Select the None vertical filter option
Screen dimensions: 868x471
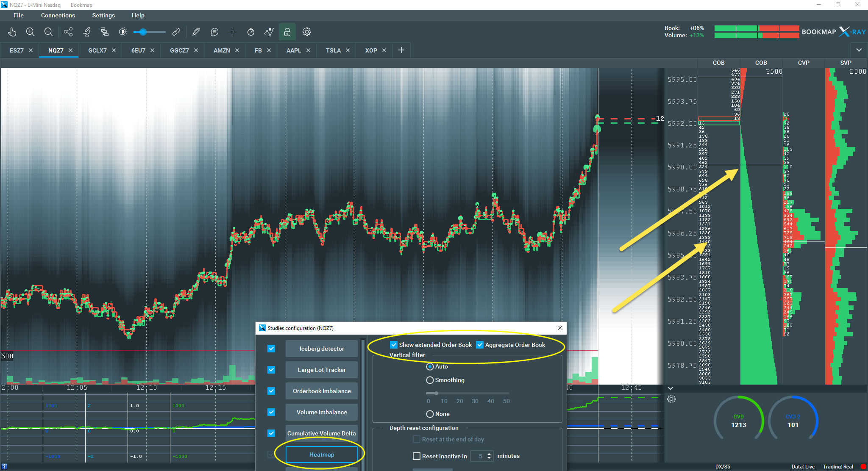coord(430,414)
